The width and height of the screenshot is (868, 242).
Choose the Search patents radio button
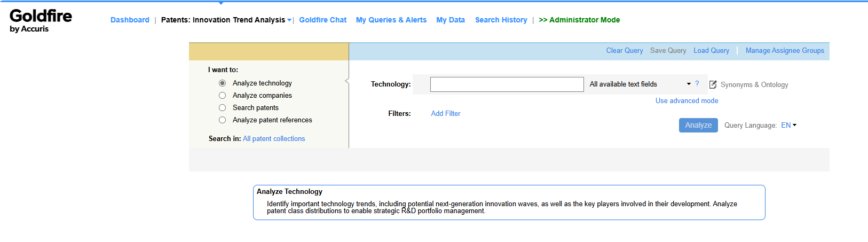[223, 108]
